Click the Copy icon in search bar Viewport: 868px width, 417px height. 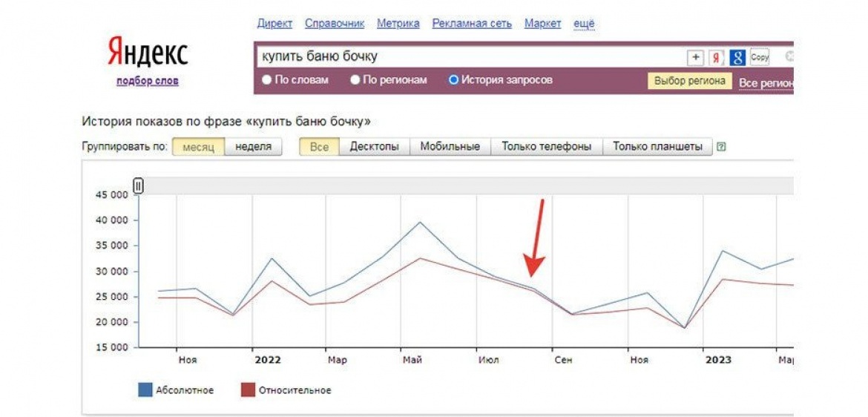(x=759, y=57)
